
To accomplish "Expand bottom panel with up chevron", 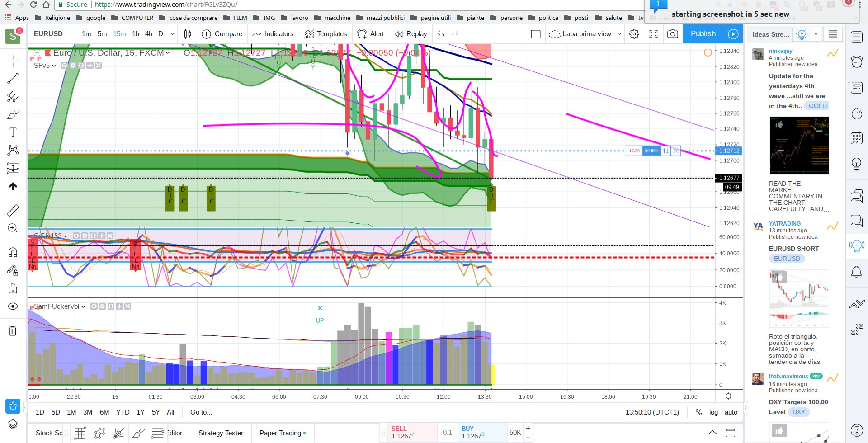I will click(712, 433).
